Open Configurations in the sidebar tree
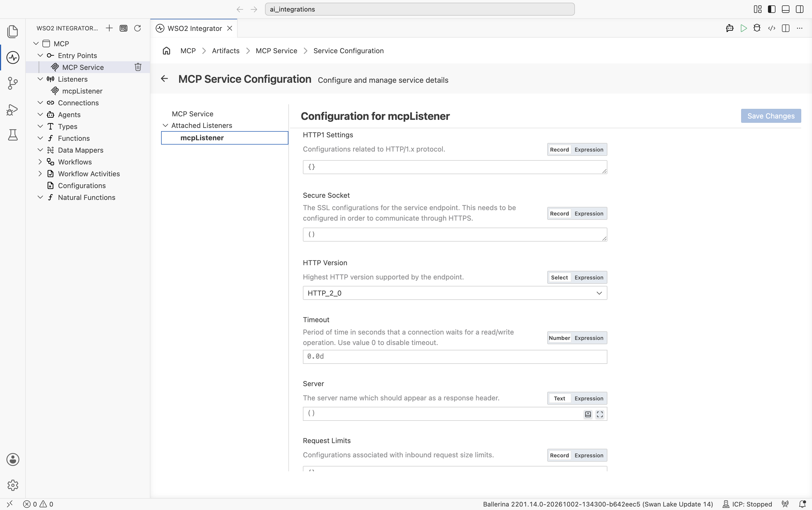This screenshot has width=812, height=510. pos(82,185)
